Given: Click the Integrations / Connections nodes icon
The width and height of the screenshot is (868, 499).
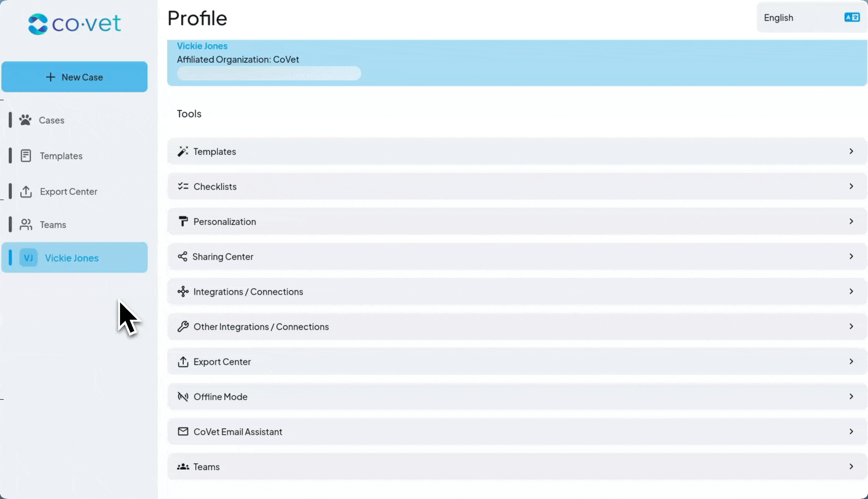Looking at the screenshot, I should 183,292.
